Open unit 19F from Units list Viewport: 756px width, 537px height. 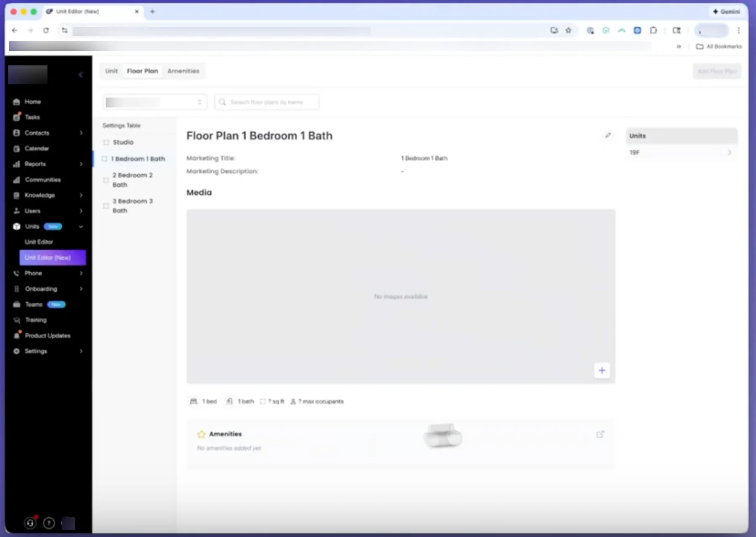coord(681,153)
